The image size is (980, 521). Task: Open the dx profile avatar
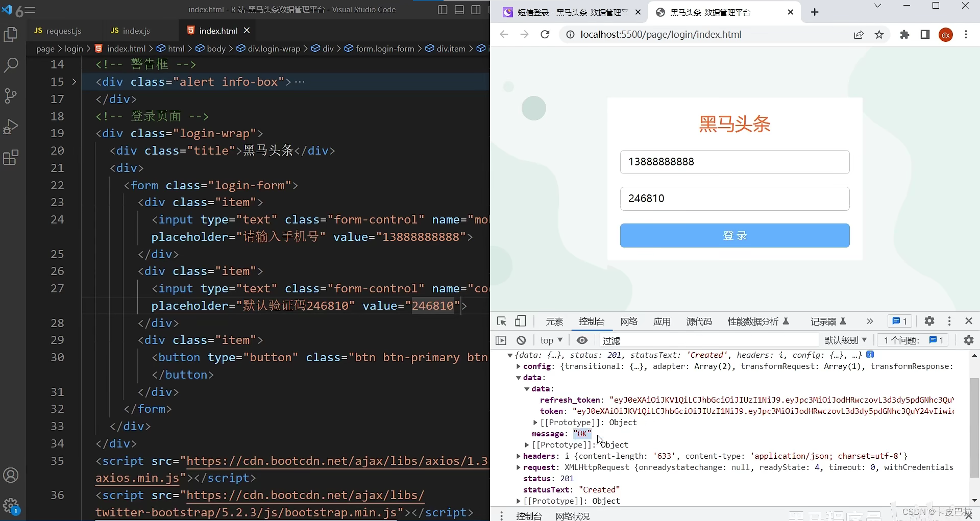[946, 34]
